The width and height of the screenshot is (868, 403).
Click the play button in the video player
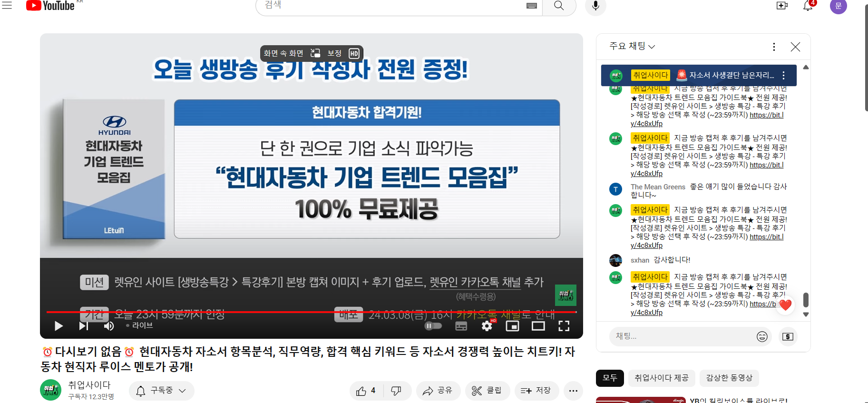point(59,326)
